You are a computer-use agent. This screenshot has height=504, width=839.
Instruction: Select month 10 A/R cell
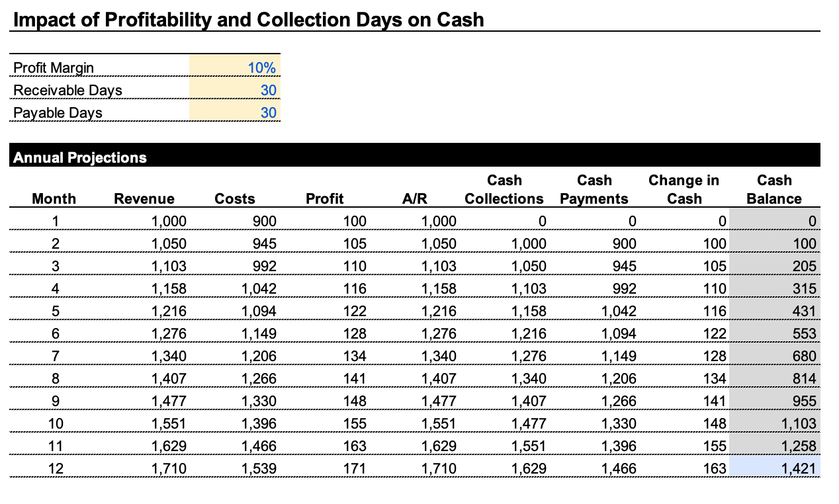coord(415,423)
